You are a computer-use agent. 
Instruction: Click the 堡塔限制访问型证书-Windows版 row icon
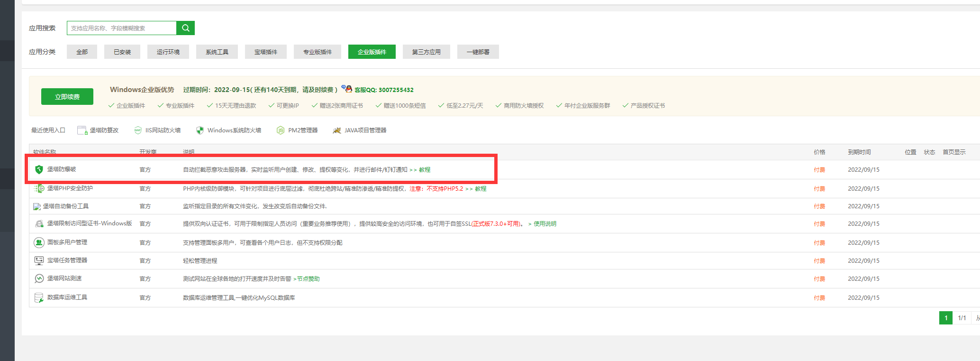coord(39,223)
